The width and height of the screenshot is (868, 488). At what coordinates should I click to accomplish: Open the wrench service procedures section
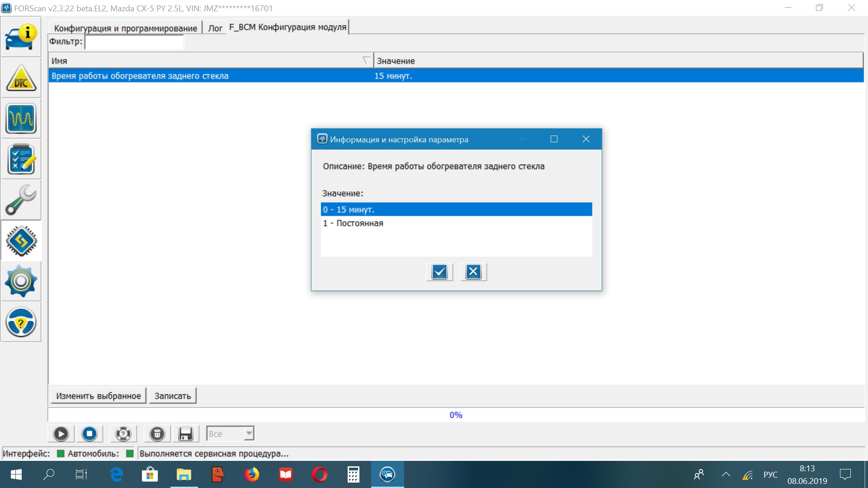pos(21,200)
